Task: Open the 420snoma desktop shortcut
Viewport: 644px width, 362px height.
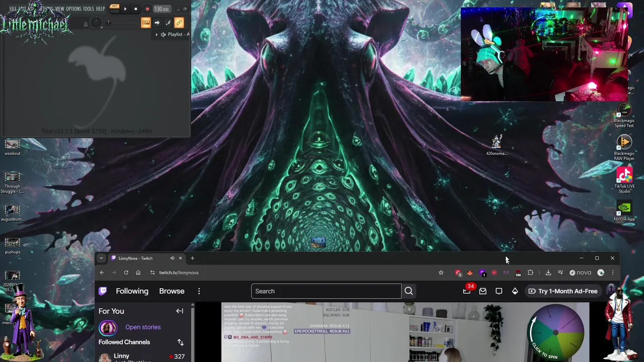Action: coord(497,145)
